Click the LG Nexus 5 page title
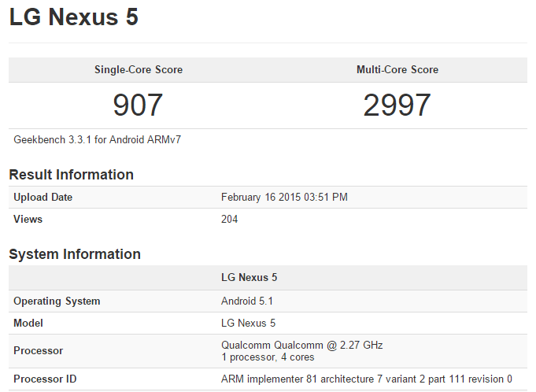536x392 pixels. [x=73, y=18]
